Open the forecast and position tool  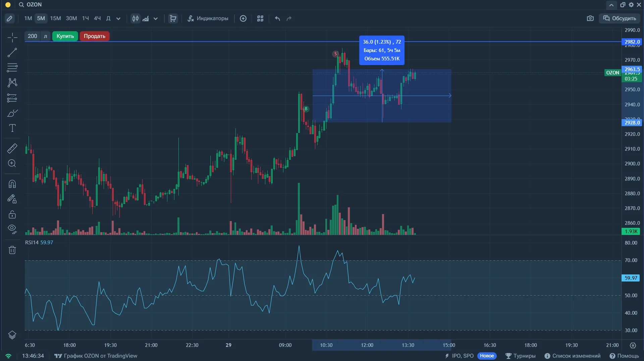tap(12, 98)
